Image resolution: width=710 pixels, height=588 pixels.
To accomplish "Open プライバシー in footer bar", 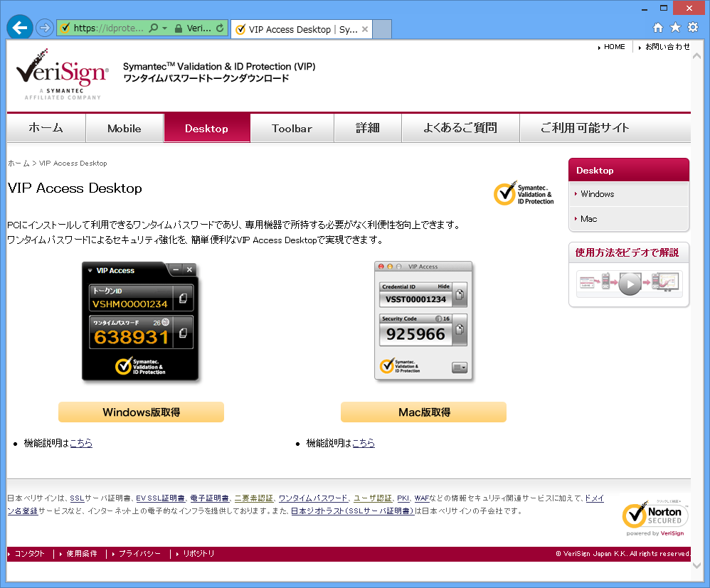I will click(x=139, y=554).
